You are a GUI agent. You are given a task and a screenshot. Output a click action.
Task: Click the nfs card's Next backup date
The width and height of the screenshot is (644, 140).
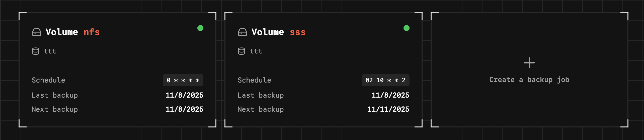[184, 109]
